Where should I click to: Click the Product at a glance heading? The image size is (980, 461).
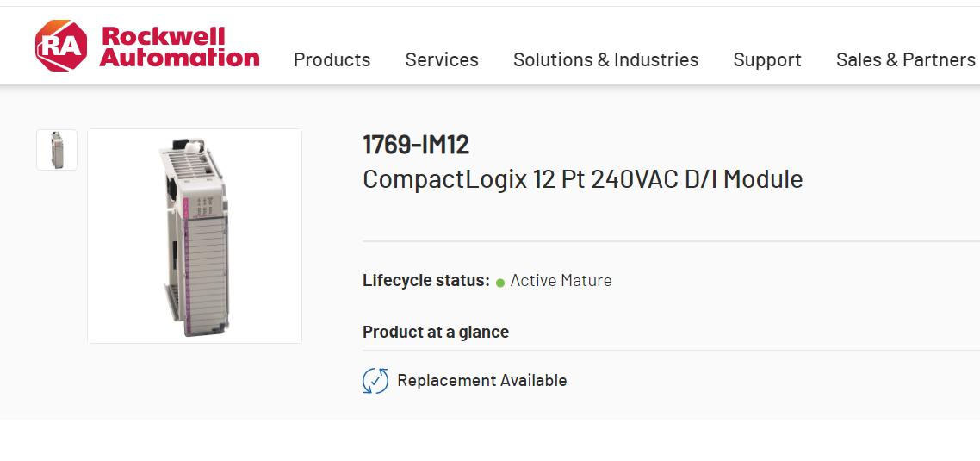(x=435, y=332)
